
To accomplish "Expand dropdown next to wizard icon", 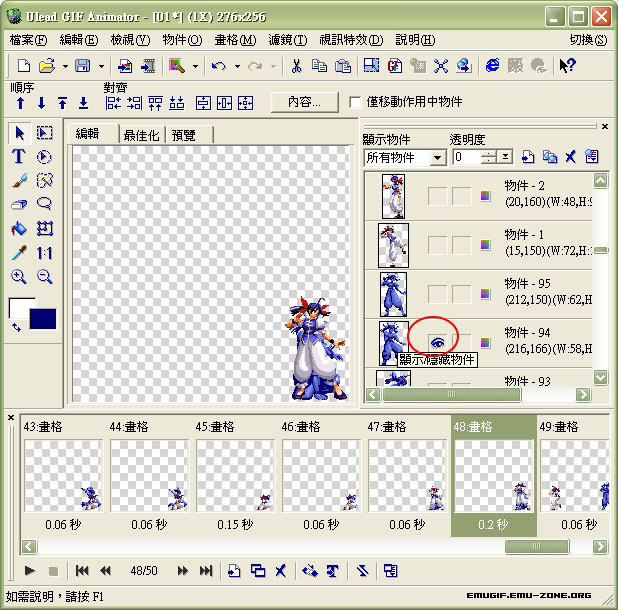I will pos(195,67).
